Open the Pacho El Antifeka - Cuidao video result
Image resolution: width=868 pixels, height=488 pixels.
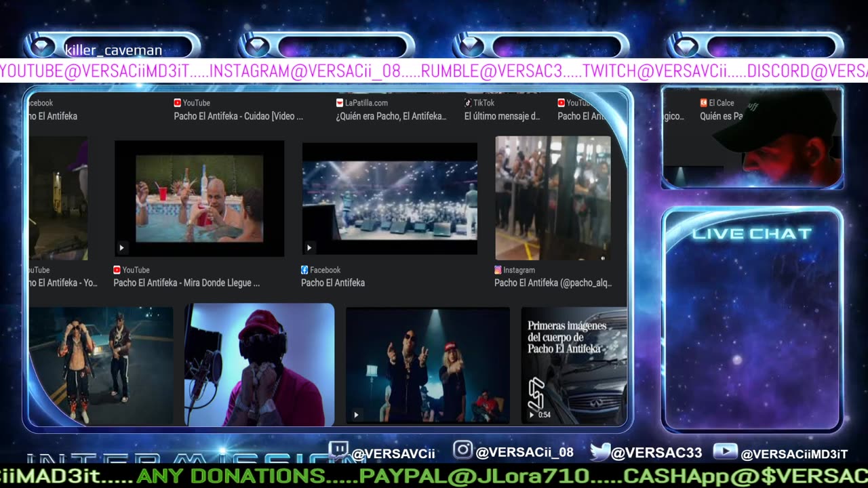point(239,116)
